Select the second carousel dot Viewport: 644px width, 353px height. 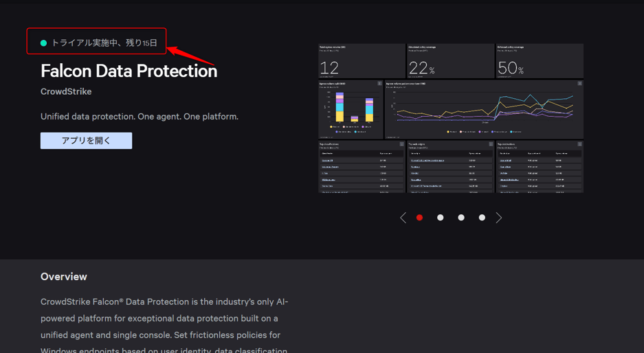441,218
